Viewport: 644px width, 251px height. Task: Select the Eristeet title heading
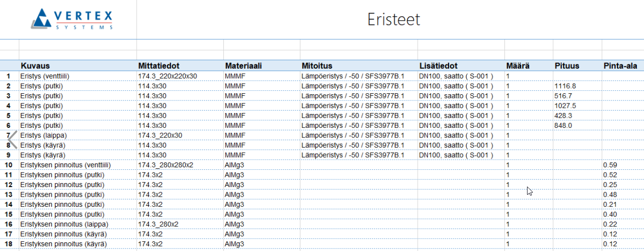tap(393, 19)
